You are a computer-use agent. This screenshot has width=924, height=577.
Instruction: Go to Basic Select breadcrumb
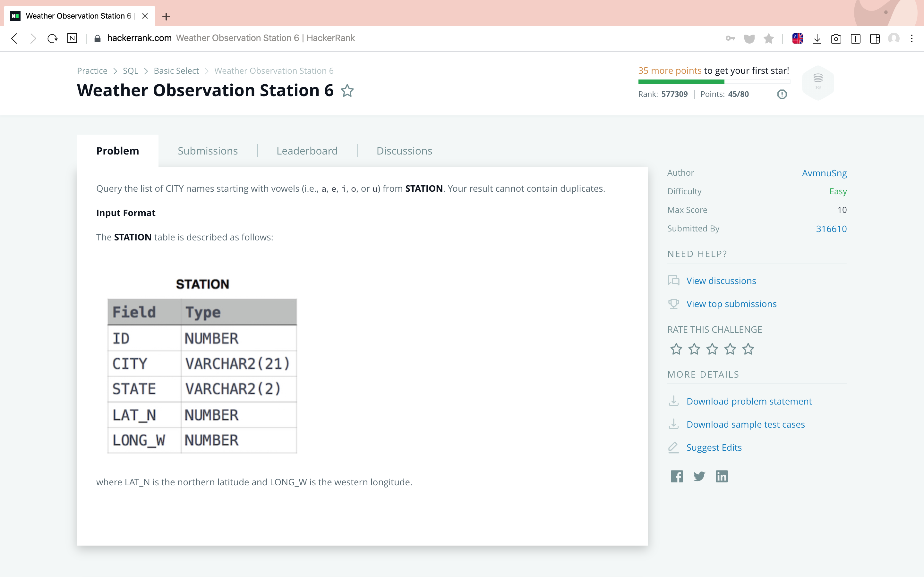pos(176,71)
